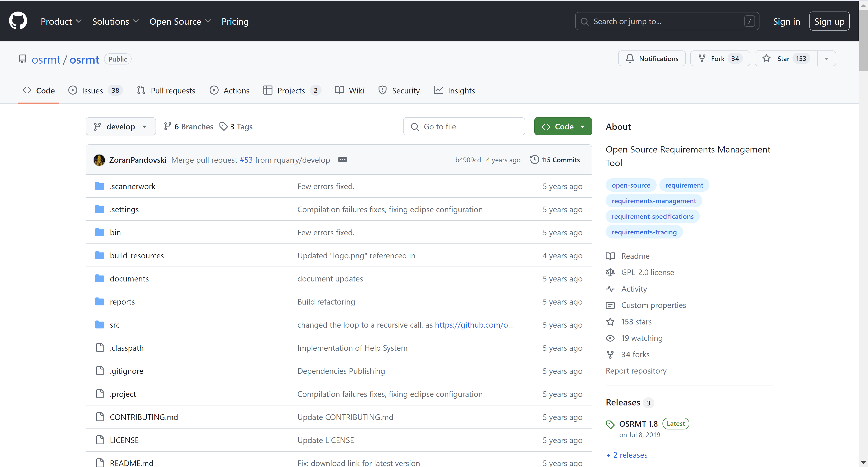Click the license scale icon in About
Viewport: 868px width, 467px height.
(x=610, y=272)
